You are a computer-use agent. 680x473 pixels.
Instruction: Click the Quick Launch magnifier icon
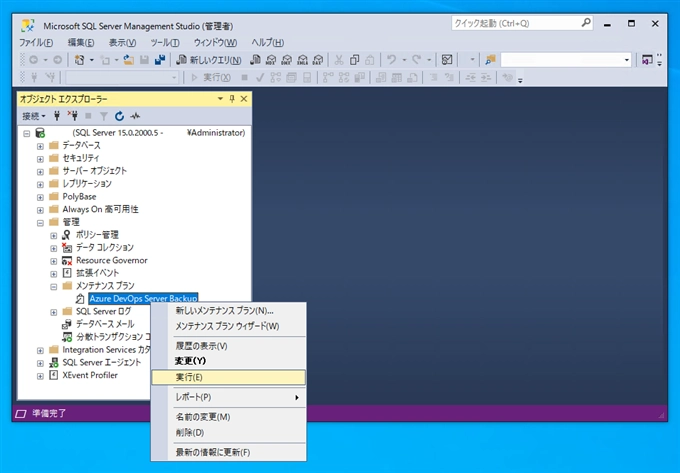tap(586, 23)
